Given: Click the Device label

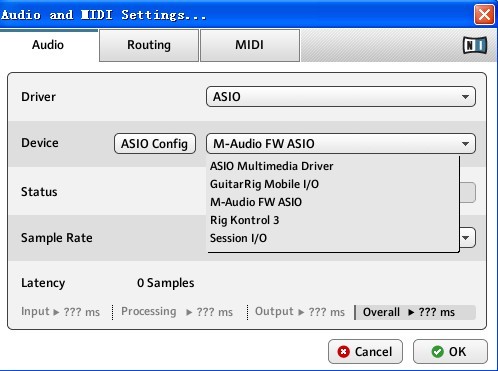Looking at the screenshot, I should click(40, 143).
